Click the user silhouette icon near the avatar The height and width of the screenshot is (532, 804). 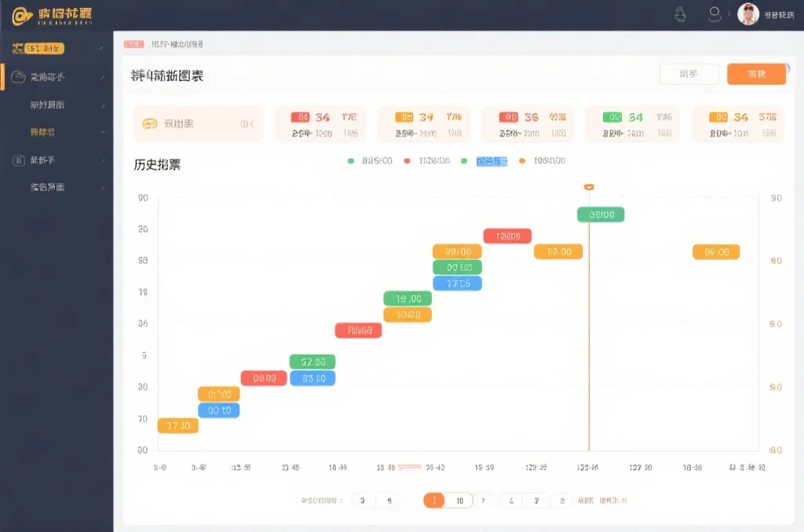pos(714,12)
